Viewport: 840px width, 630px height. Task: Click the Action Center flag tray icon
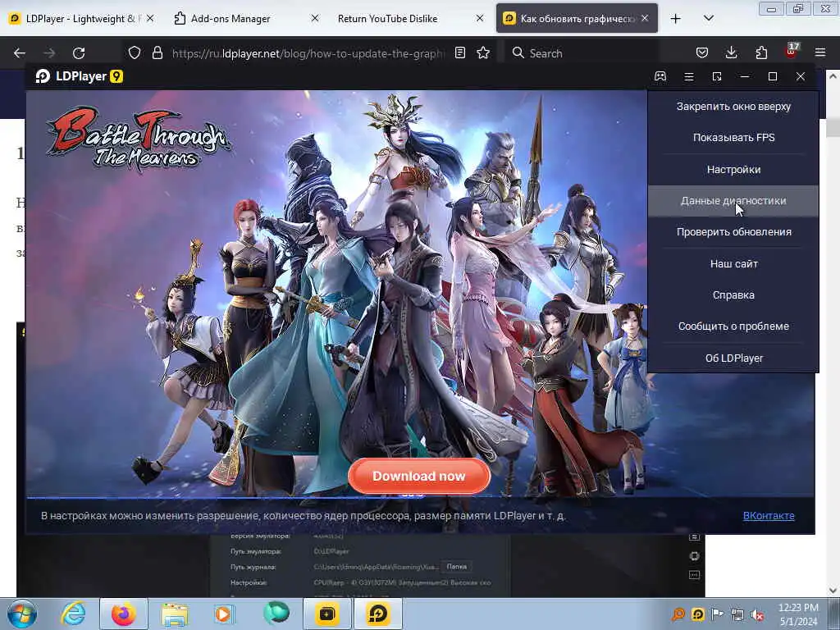tap(717, 614)
